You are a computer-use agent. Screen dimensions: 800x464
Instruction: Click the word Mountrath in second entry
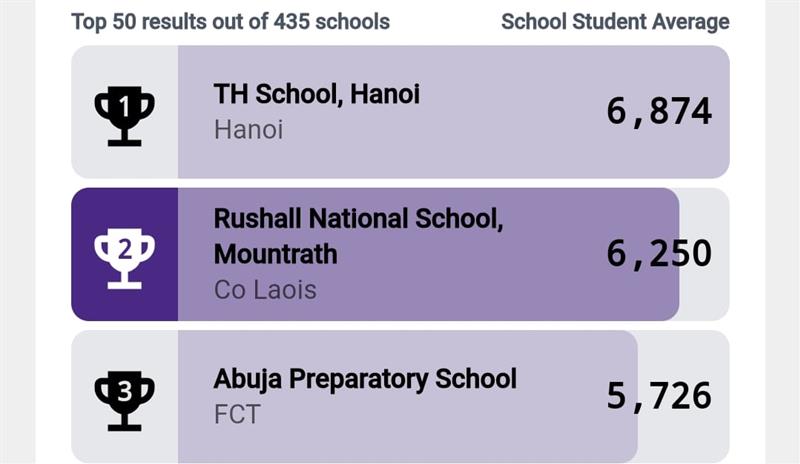[x=275, y=254]
